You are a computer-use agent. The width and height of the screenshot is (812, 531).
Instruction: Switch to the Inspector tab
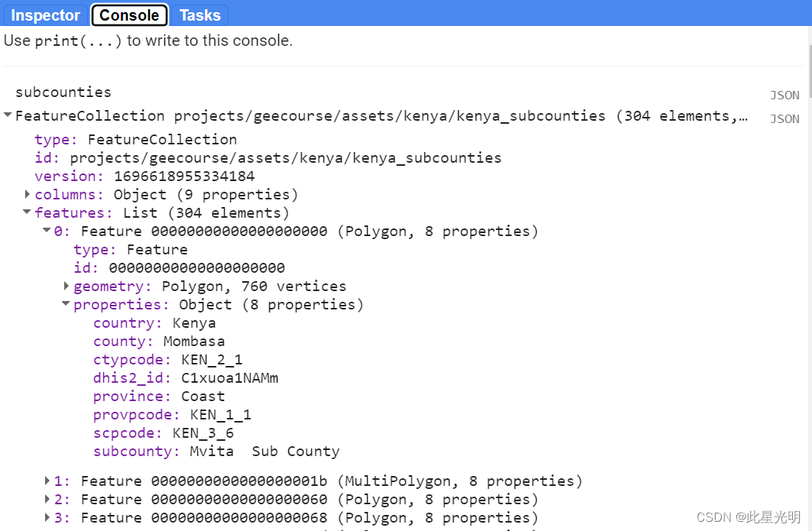pos(45,15)
